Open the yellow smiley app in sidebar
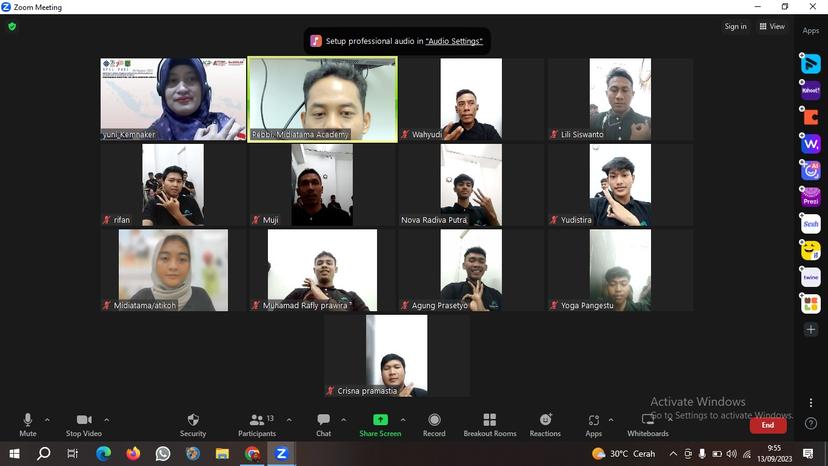Screen dimensions: 828x466 coord(811,250)
